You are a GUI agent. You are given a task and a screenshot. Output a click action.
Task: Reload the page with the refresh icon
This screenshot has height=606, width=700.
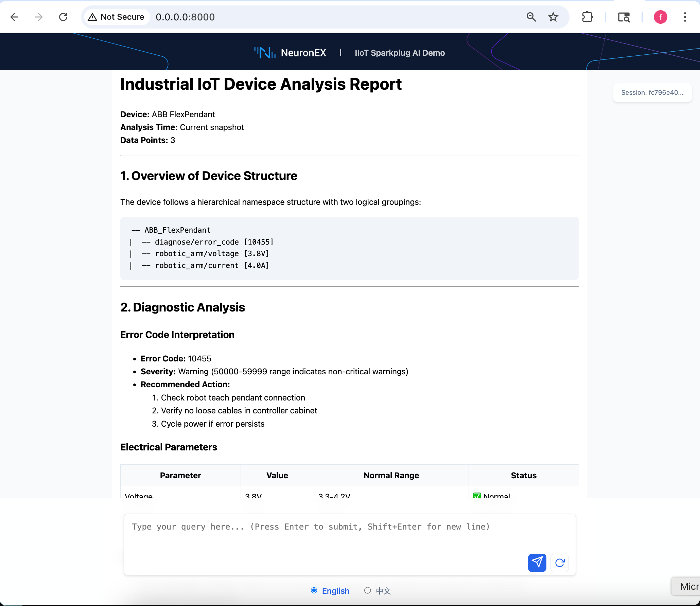pyautogui.click(x=63, y=17)
